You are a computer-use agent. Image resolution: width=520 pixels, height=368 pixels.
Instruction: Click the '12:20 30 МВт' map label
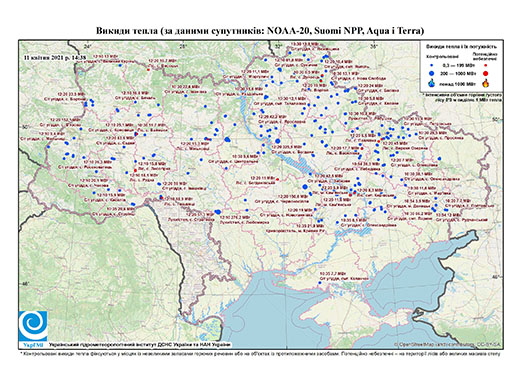point(174,183)
